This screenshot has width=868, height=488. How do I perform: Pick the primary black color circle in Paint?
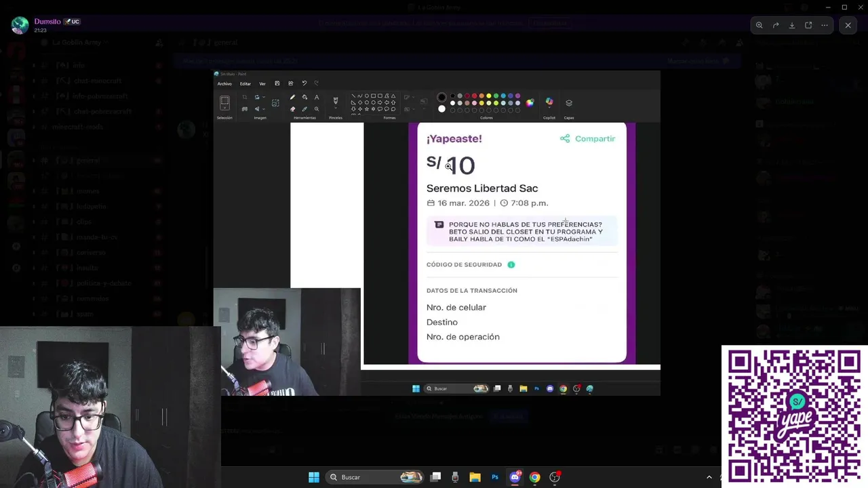441,97
